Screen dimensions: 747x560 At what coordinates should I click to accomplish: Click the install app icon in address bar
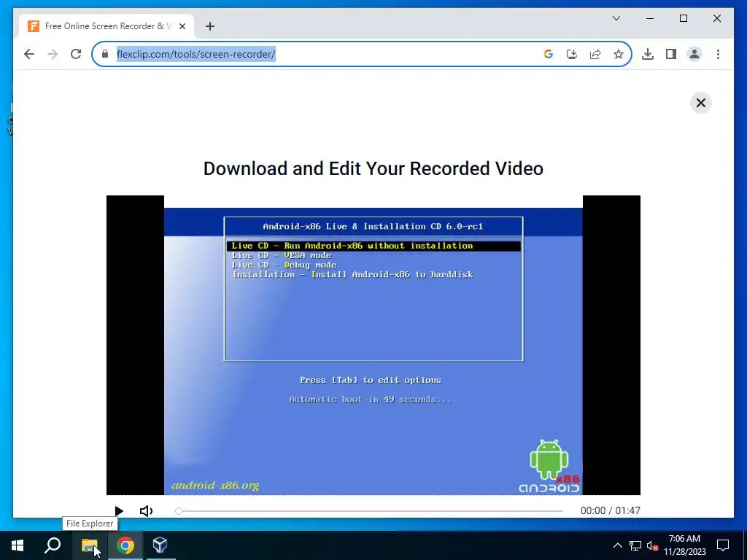pos(572,54)
